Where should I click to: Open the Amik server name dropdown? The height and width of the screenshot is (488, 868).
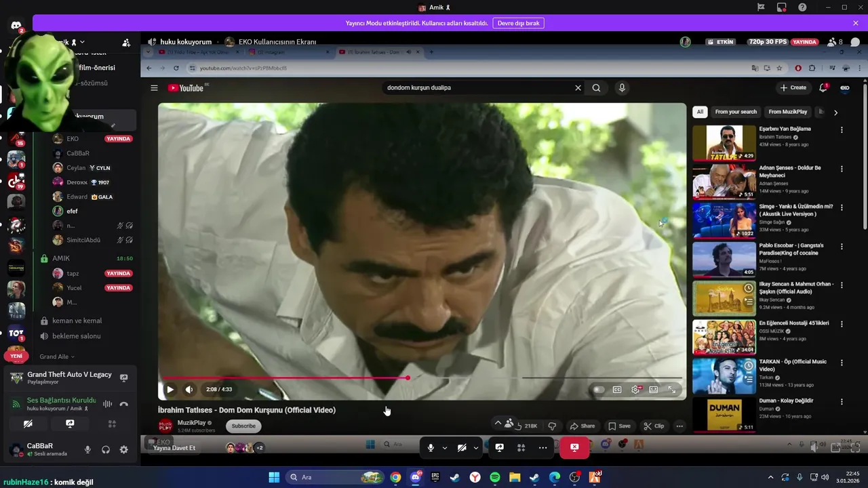70,42
